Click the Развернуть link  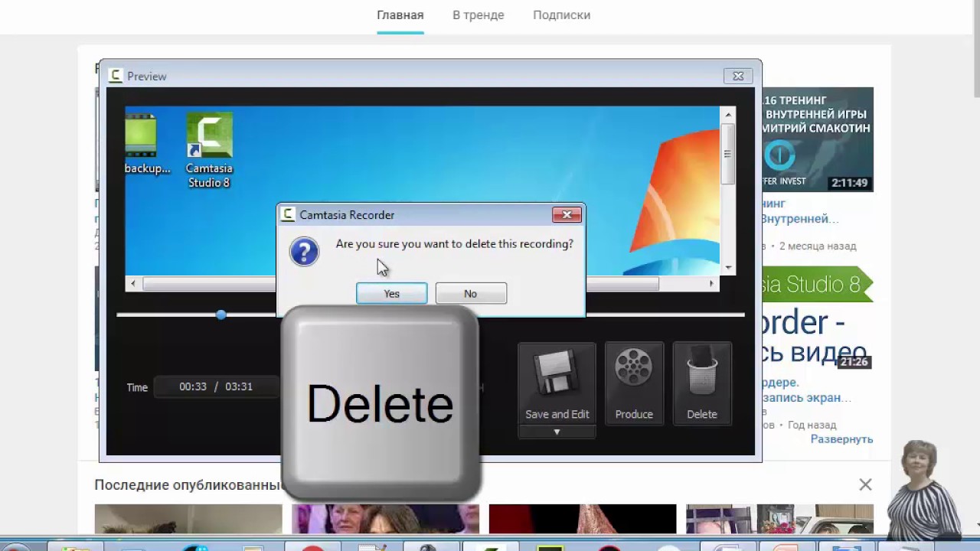point(842,439)
